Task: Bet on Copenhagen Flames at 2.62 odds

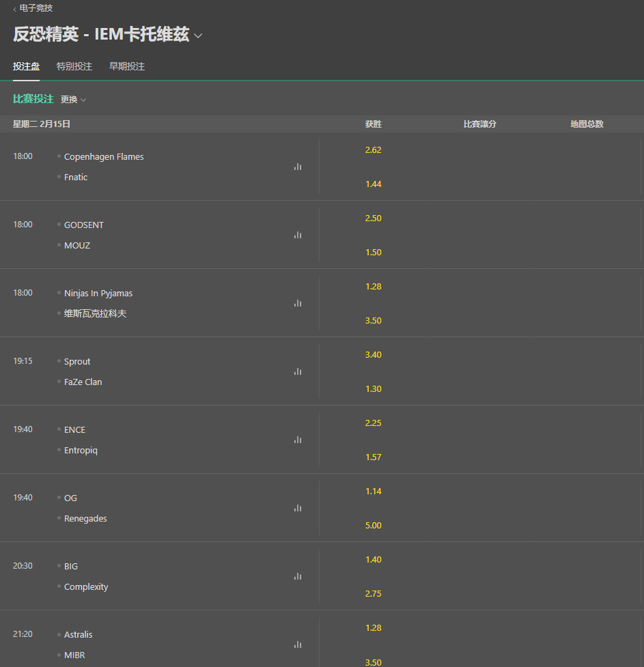Action: point(373,150)
